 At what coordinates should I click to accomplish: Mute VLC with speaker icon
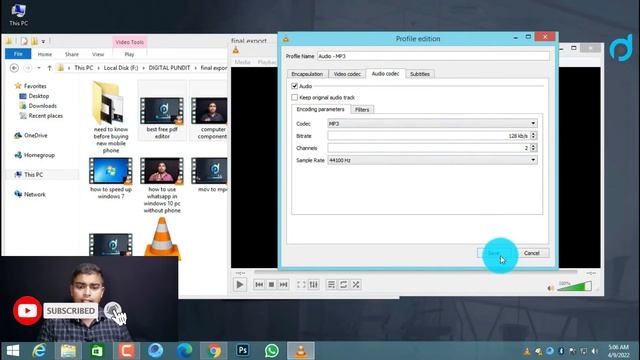pos(551,288)
